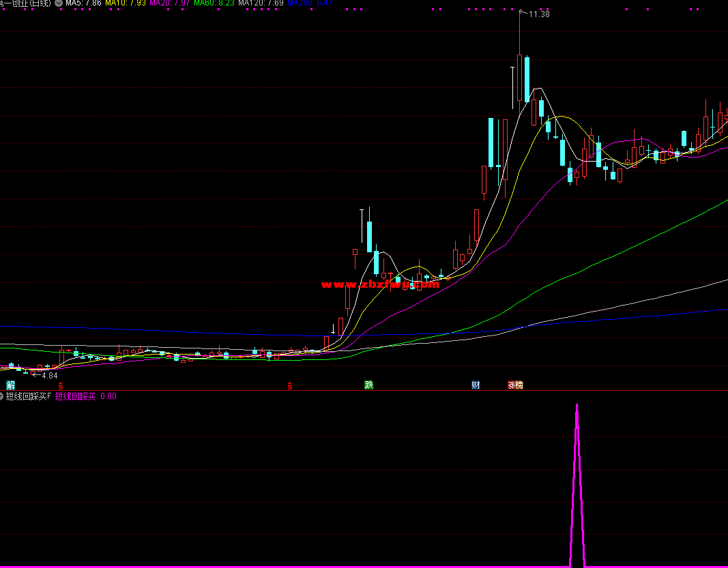
Task: Click the MA5: 7.86 label
Action: [x=83, y=3]
